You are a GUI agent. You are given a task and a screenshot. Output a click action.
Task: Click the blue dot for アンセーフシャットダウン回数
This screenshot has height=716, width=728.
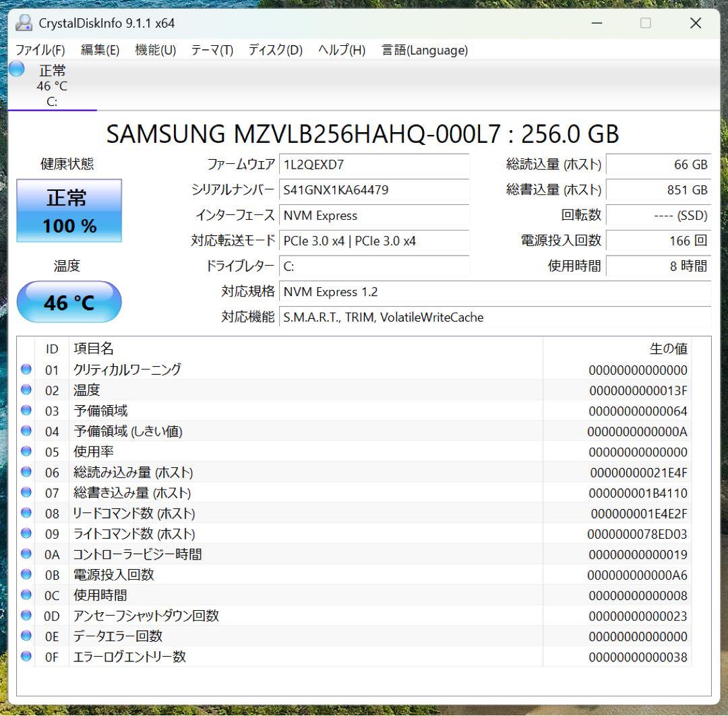point(26,616)
